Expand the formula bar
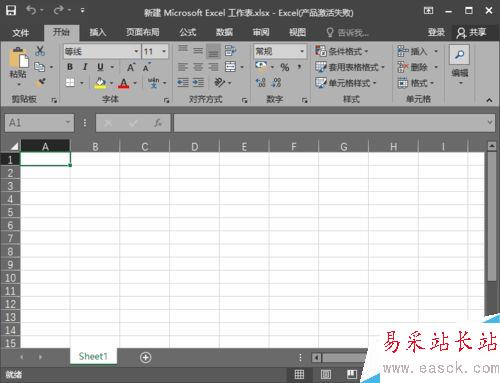The height and width of the screenshot is (383, 500). click(x=490, y=122)
